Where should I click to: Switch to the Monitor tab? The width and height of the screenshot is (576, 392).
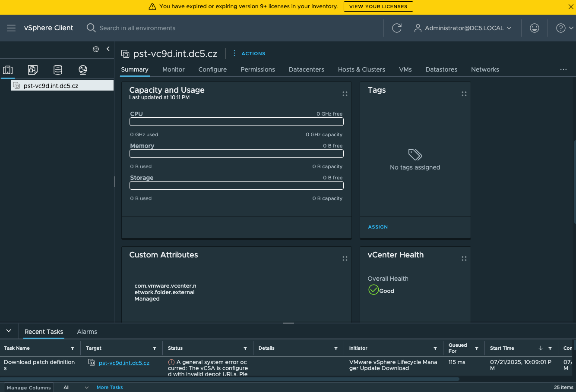[x=174, y=69]
